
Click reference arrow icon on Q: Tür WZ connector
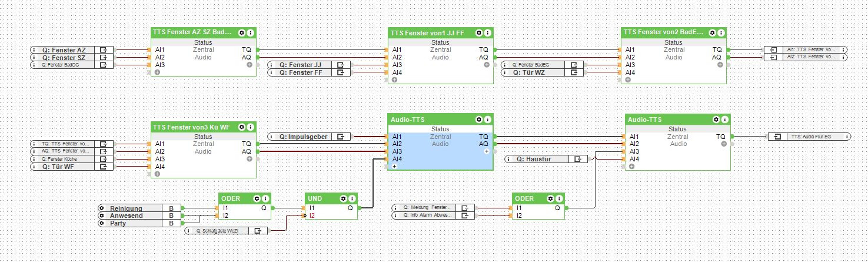pyautogui.click(x=574, y=72)
